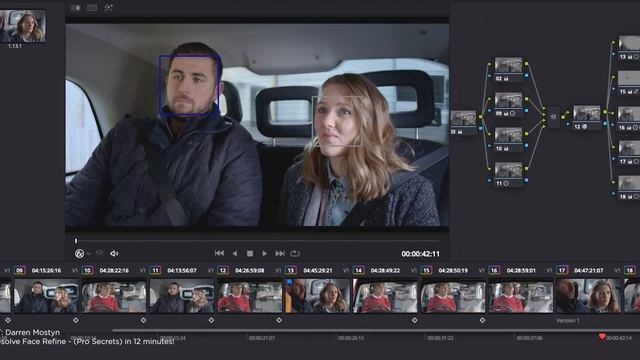Play the clip forward
640x360 pixels.
[264, 253]
